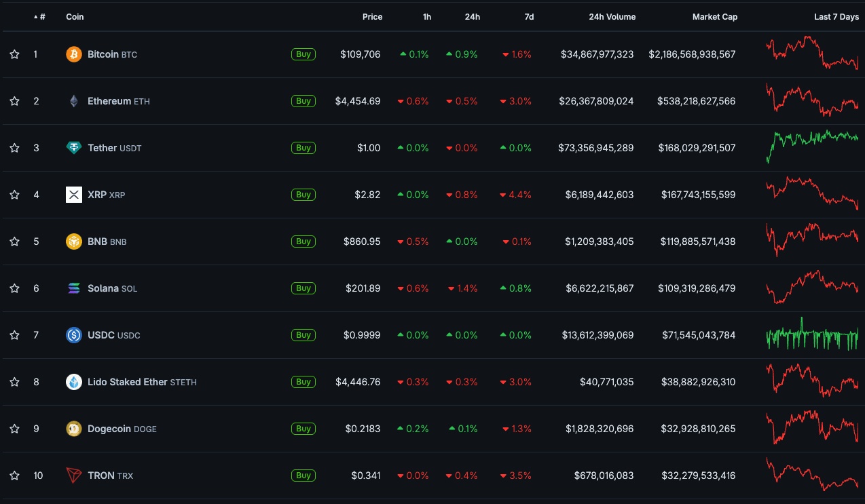Open the Tether USDT coin page
The height and width of the screenshot is (504, 865).
(115, 148)
